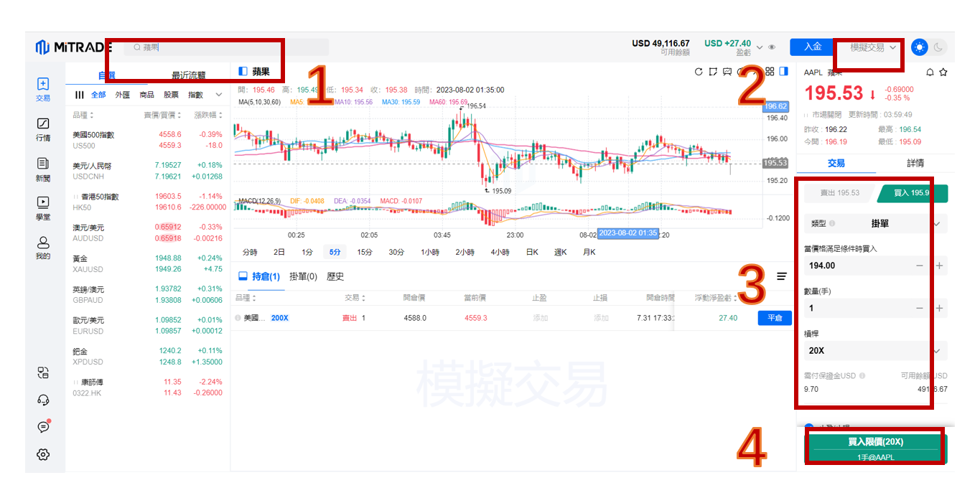Image resolution: width=980 pixels, height=498 pixels.
Task: Open the 行情 market quotes sidebar icon
Action: [43, 129]
